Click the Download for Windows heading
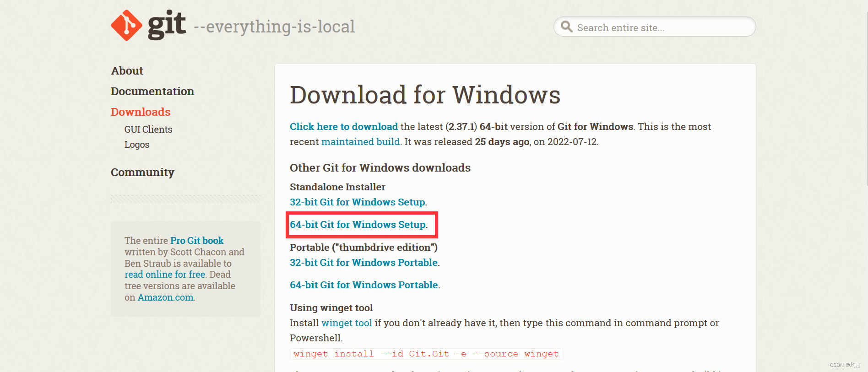The image size is (868, 372). pos(425,95)
